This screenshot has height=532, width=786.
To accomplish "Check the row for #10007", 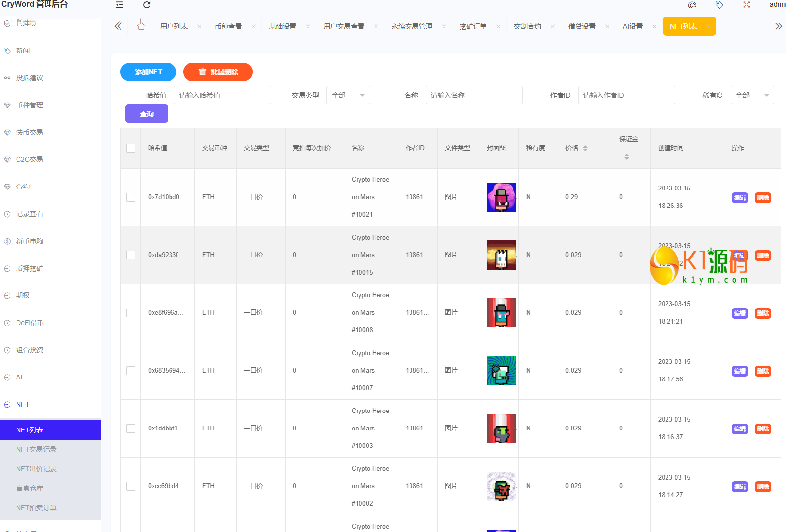I will click(131, 371).
